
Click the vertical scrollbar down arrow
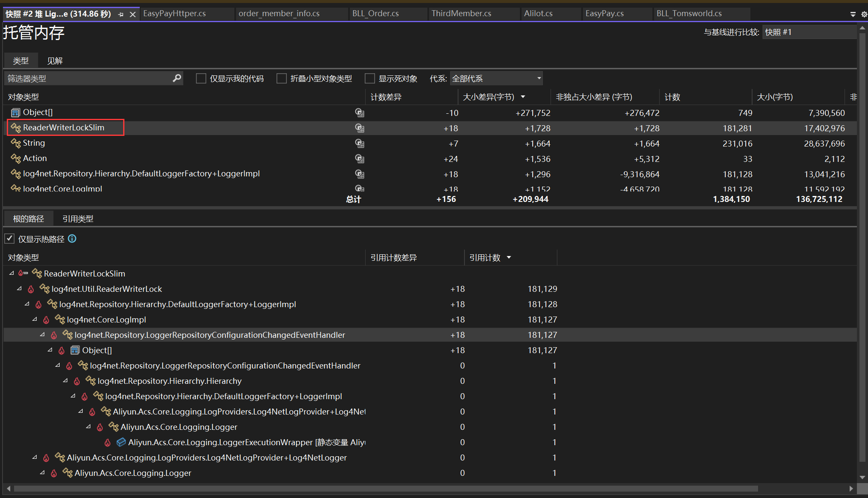(863, 477)
